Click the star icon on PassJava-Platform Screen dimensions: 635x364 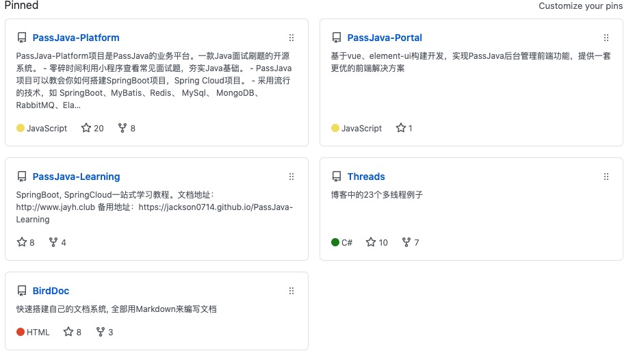(86, 128)
